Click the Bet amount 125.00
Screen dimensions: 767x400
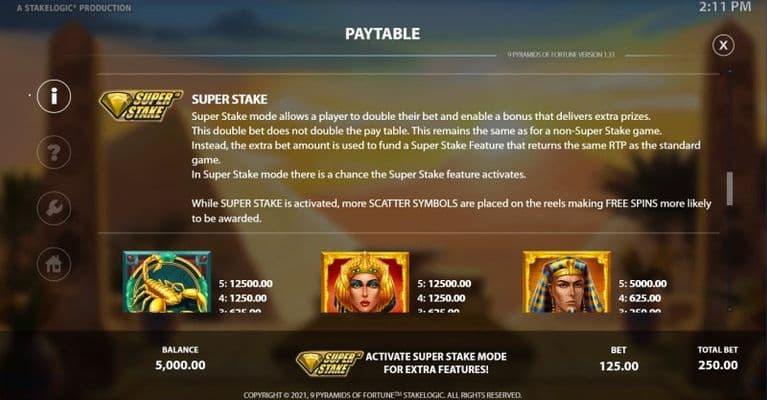click(x=619, y=366)
